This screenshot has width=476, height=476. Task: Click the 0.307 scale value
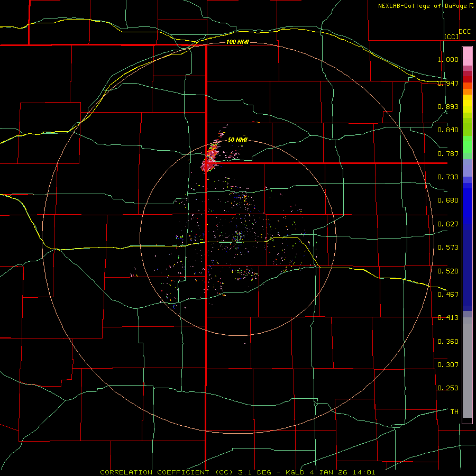[x=448, y=364]
